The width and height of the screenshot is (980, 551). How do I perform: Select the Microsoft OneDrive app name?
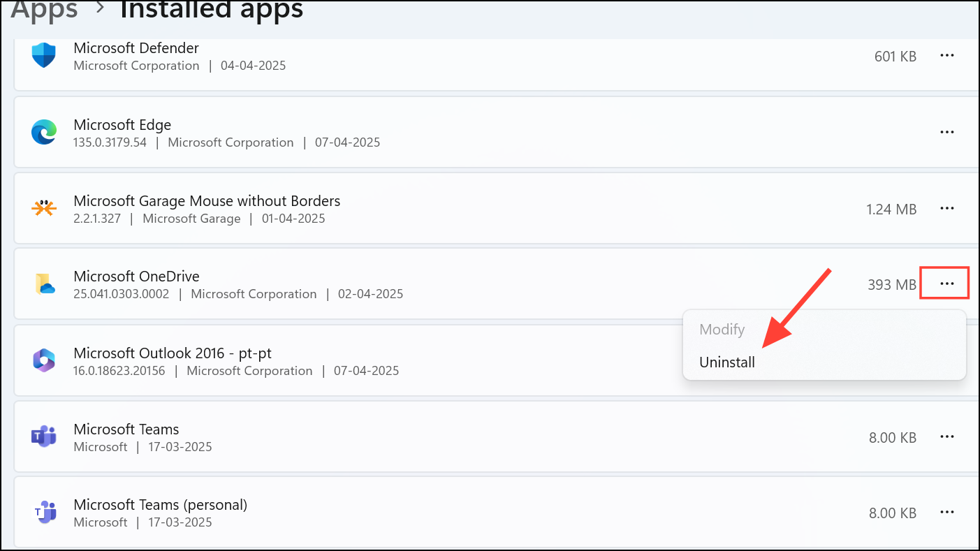point(136,277)
